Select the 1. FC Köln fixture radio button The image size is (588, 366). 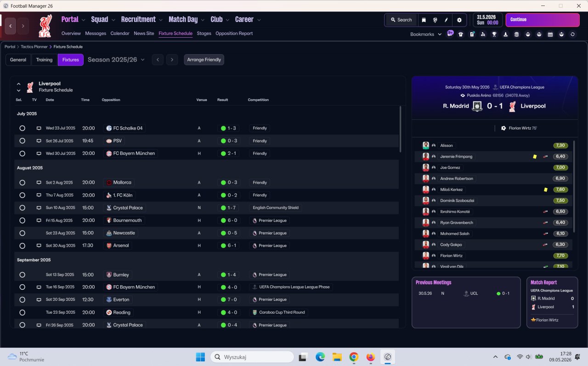22,195
